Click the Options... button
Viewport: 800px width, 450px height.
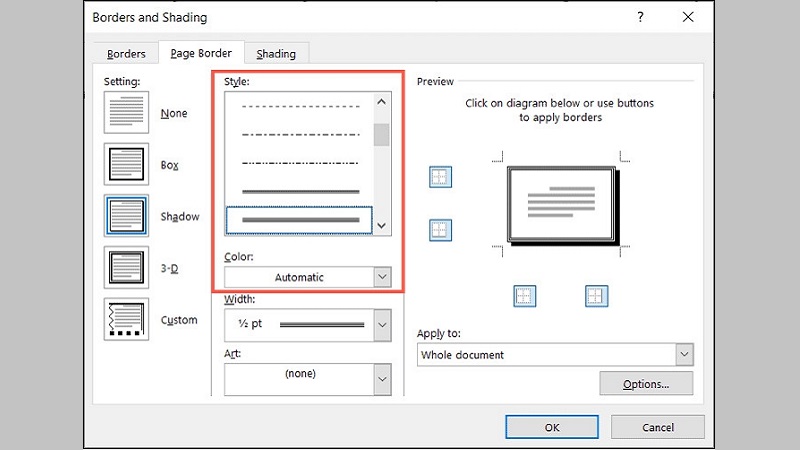[646, 384]
